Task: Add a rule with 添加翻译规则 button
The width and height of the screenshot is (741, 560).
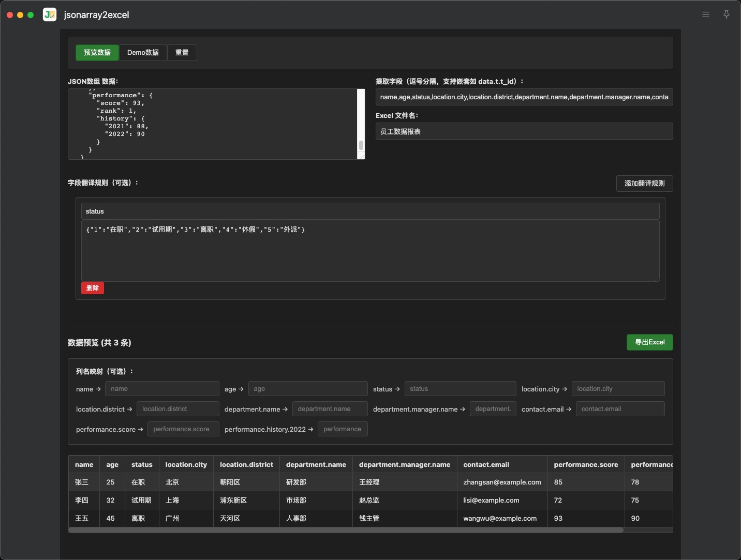Action: pos(644,183)
